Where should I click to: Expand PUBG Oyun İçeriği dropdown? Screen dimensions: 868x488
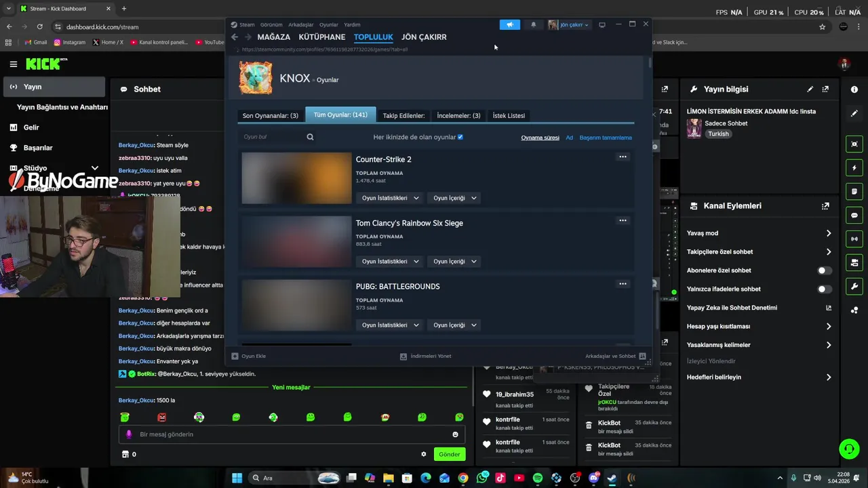[454, 325]
